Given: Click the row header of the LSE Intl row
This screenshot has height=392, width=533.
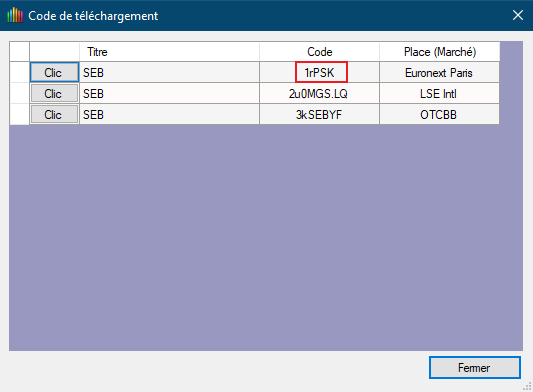Looking at the screenshot, I should pos(19,93).
